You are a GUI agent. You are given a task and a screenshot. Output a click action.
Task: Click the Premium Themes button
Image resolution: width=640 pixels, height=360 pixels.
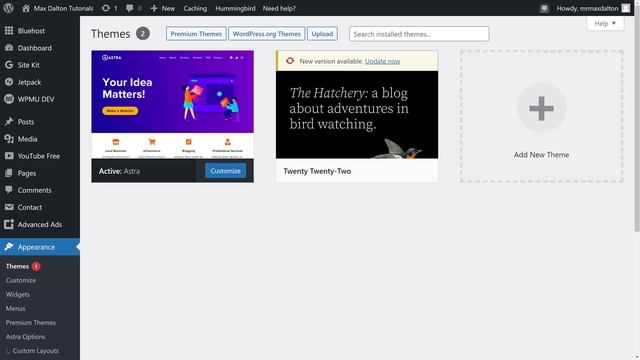[196, 34]
